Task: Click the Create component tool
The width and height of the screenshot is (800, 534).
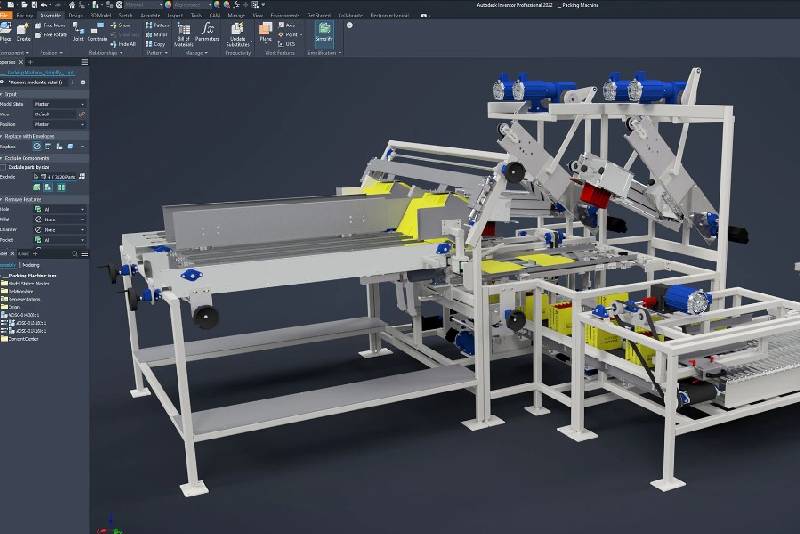Action: coord(23,32)
